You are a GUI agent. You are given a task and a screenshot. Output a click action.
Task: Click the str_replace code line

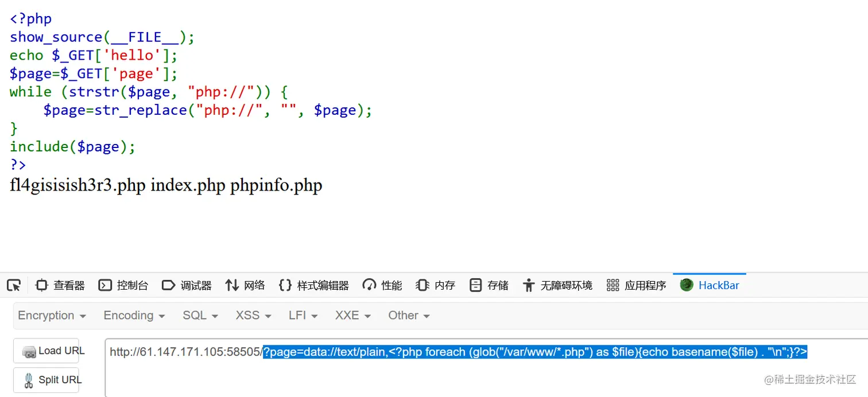click(x=208, y=110)
